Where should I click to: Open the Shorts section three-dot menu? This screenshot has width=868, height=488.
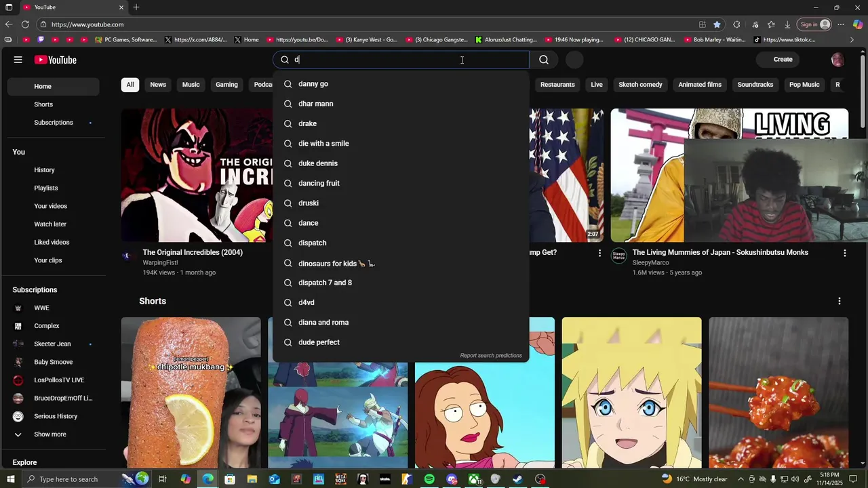click(840, 301)
